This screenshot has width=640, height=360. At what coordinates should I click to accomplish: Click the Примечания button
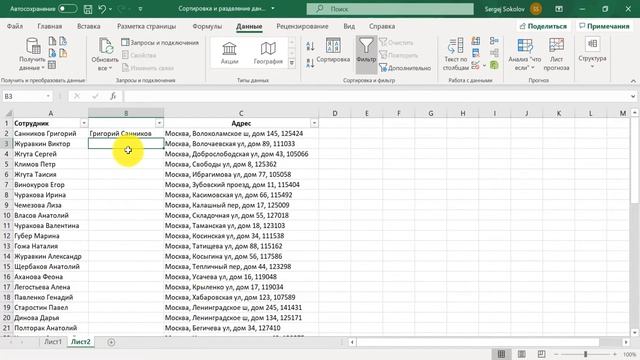pos(604,26)
